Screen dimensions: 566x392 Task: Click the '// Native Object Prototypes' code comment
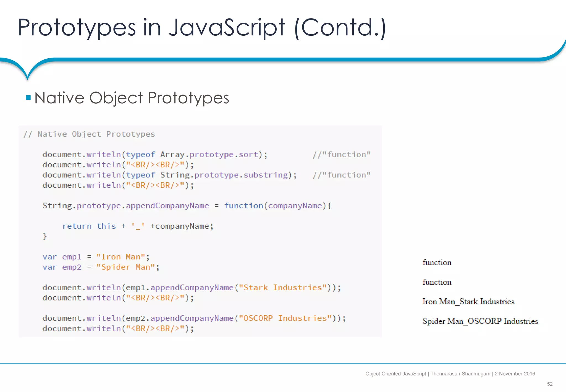coord(89,134)
